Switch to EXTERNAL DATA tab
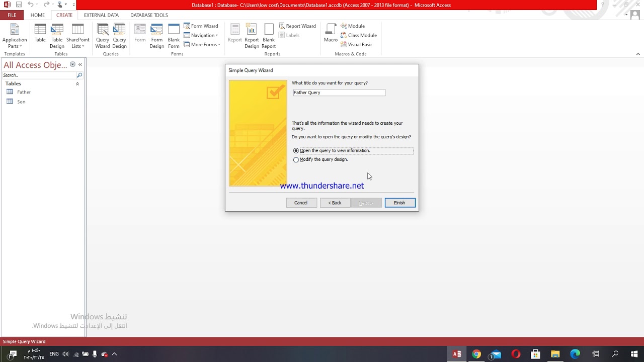Image resolution: width=644 pixels, height=362 pixels. coord(101,15)
